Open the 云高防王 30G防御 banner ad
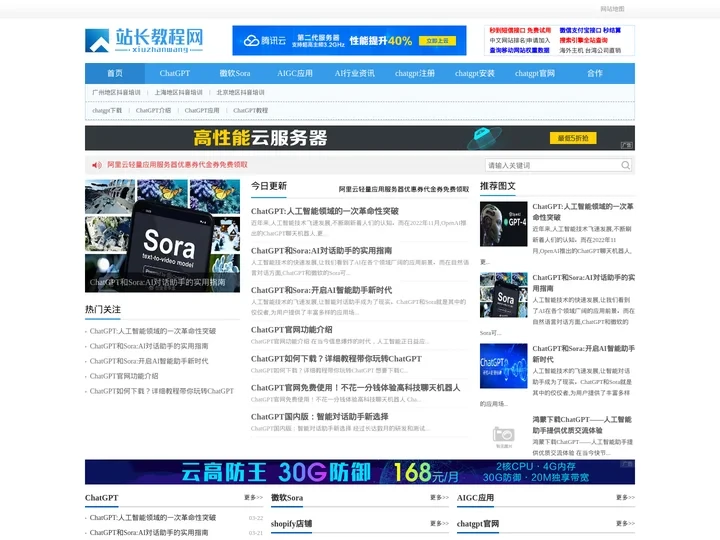 point(360,472)
